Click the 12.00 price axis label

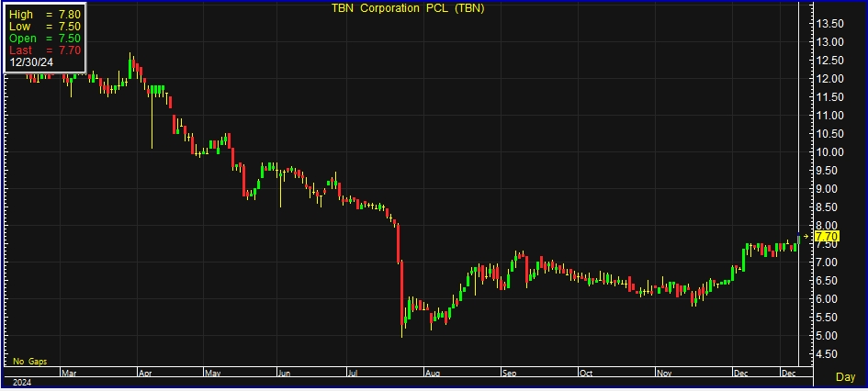tap(830, 79)
